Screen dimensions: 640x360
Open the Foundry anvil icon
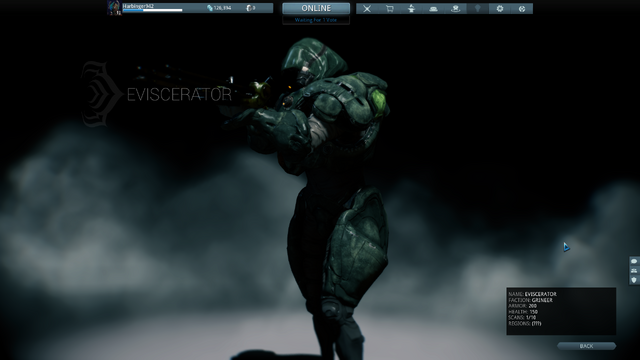411,9
